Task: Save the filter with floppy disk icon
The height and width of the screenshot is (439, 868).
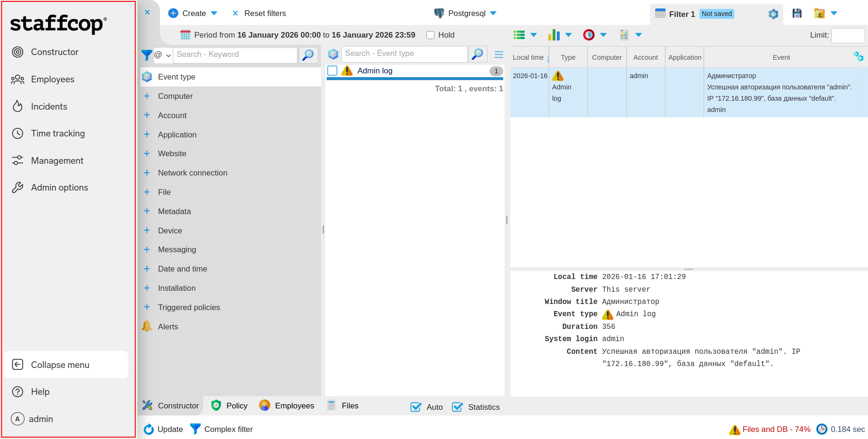Action: [x=797, y=14]
